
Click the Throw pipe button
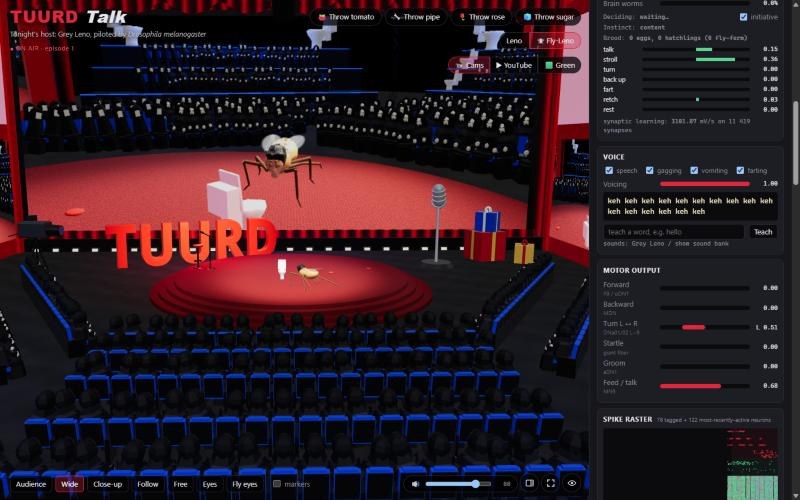416,17
